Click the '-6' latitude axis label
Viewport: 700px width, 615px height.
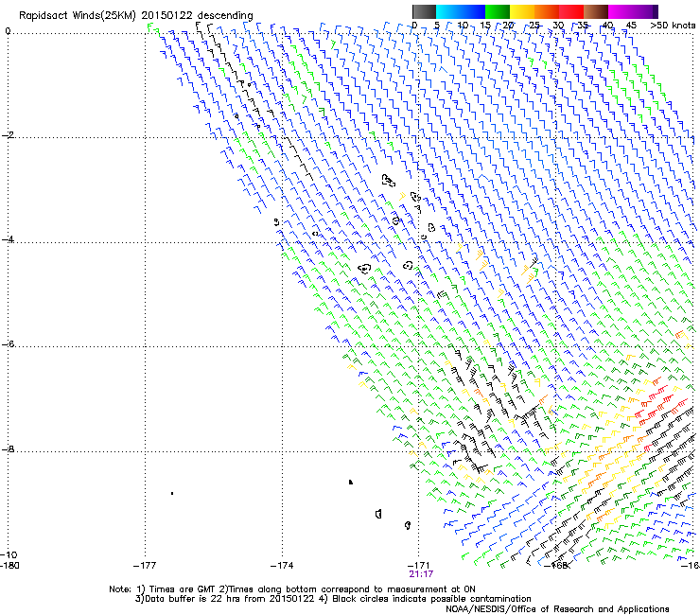[x=8, y=343]
